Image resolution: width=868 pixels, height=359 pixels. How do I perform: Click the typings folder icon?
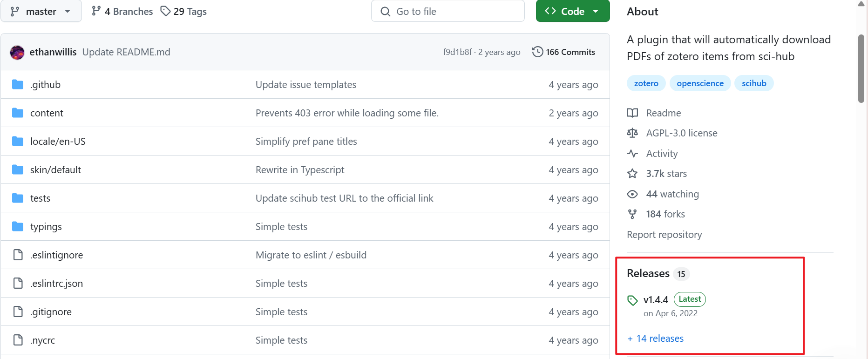point(18,226)
